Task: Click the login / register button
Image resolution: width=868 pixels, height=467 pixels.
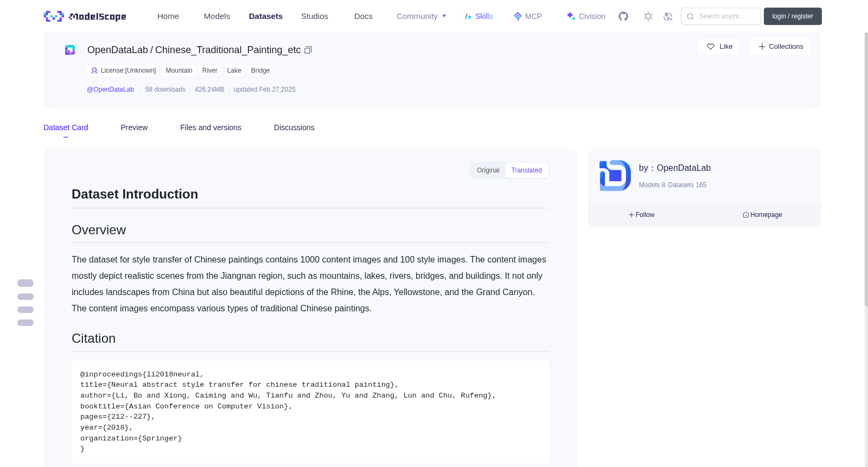Action: click(x=793, y=16)
